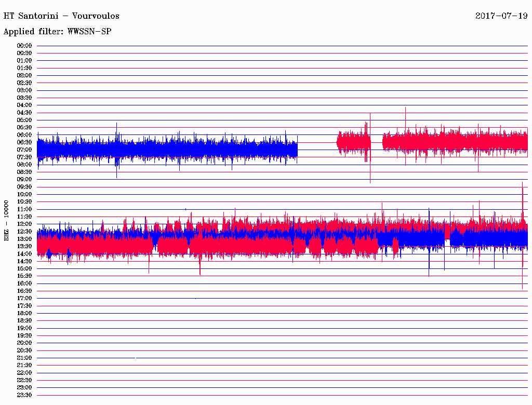The width and height of the screenshot is (532, 405).
Task: Click the Applied filter WWSSN-SP text
Action: 58,32
